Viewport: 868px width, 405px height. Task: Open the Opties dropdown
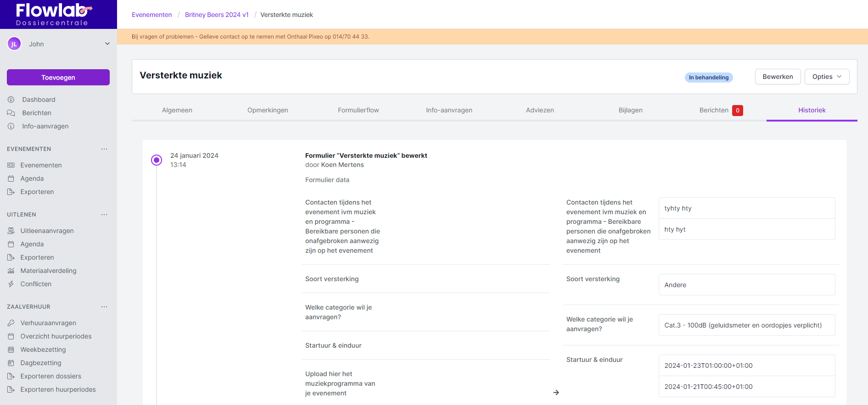[x=827, y=77]
